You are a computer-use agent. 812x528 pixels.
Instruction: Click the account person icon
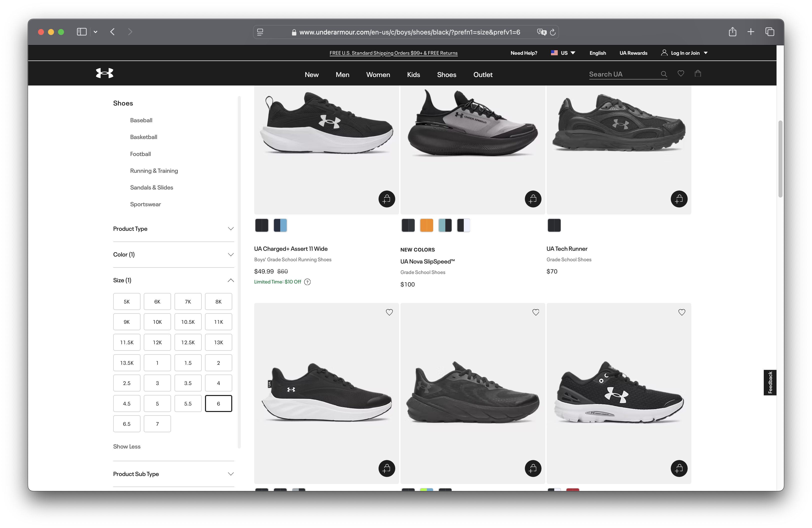(x=664, y=52)
